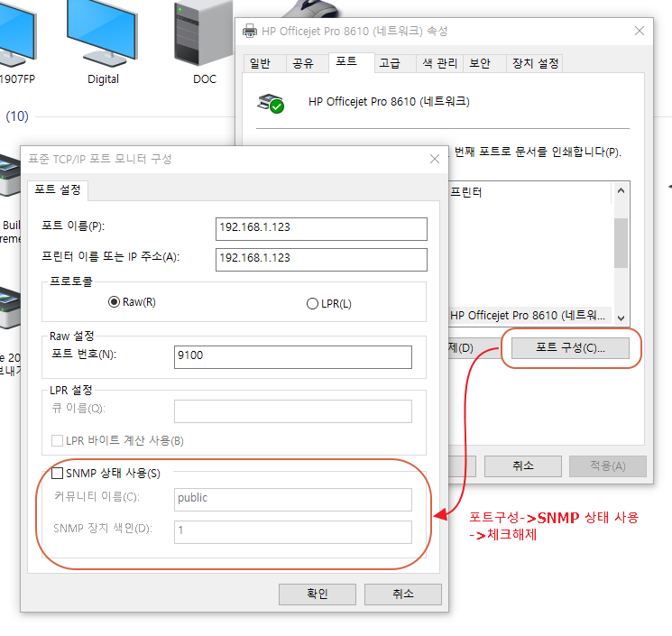This screenshot has width=672, height=636.
Task: Toggle the LPR 바이트 계산 사용(B) checkbox
Action: pyautogui.click(x=57, y=440)
